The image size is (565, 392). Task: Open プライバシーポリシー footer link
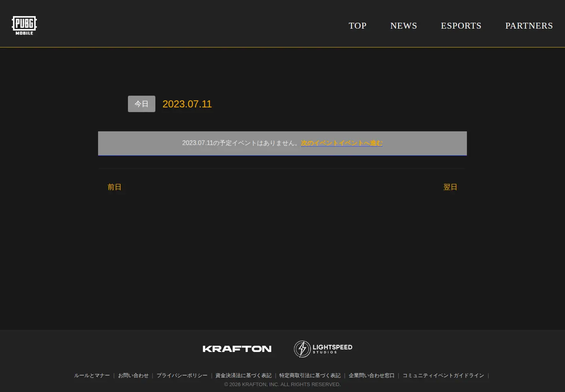[182, 376]
